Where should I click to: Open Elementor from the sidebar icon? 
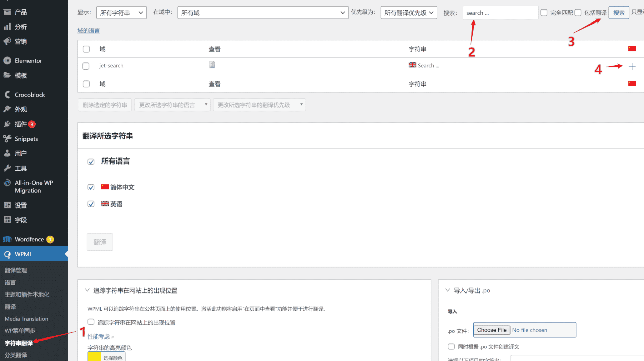click(x=7, y=61)
